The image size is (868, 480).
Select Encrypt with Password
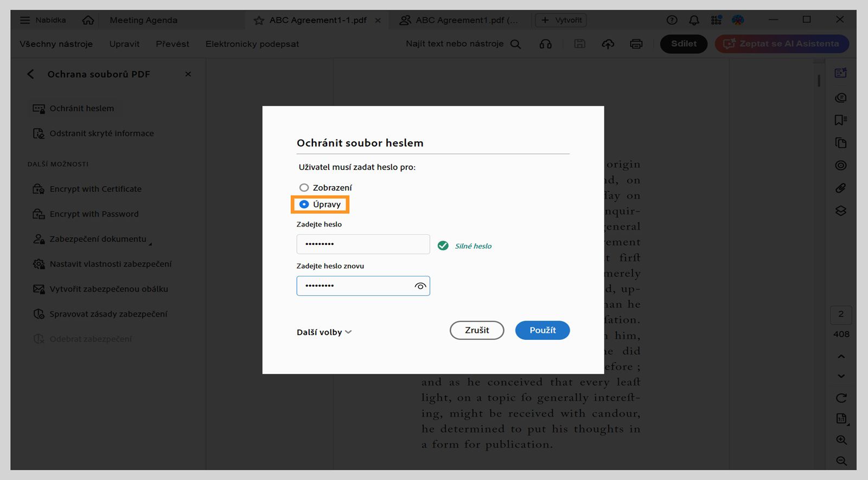(86, 214)
